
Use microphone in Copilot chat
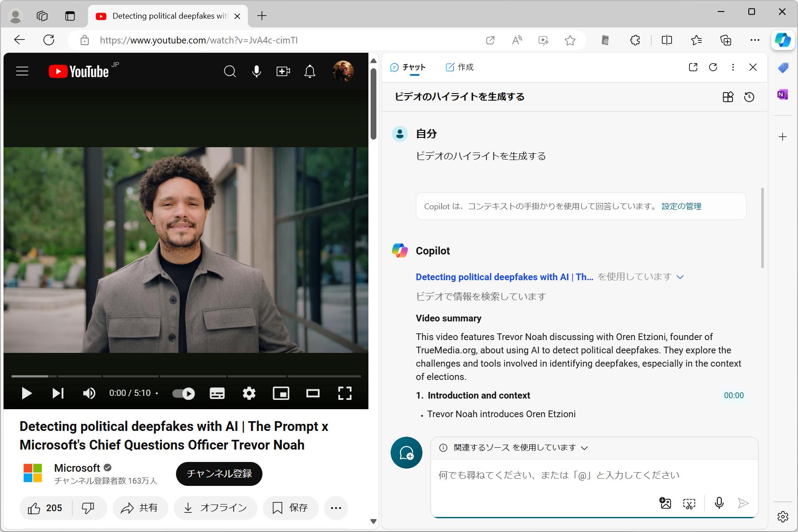pos(720,503)
